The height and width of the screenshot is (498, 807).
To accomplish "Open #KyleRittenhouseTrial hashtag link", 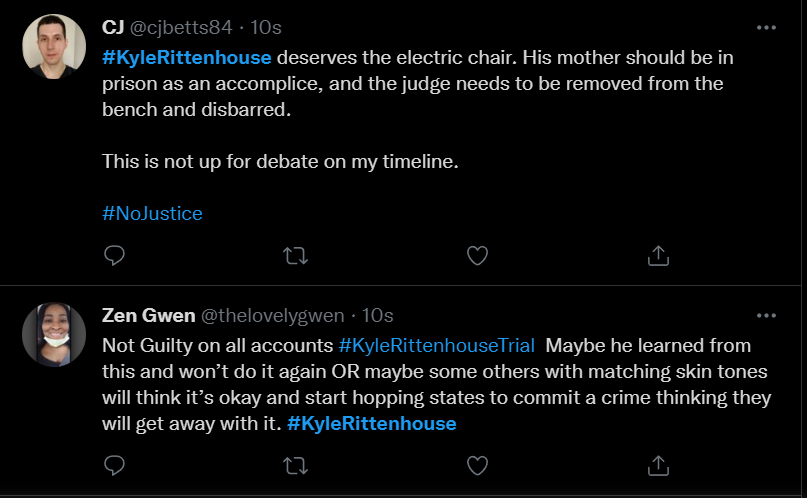I will pyautogui.click(x=438, y=345).
